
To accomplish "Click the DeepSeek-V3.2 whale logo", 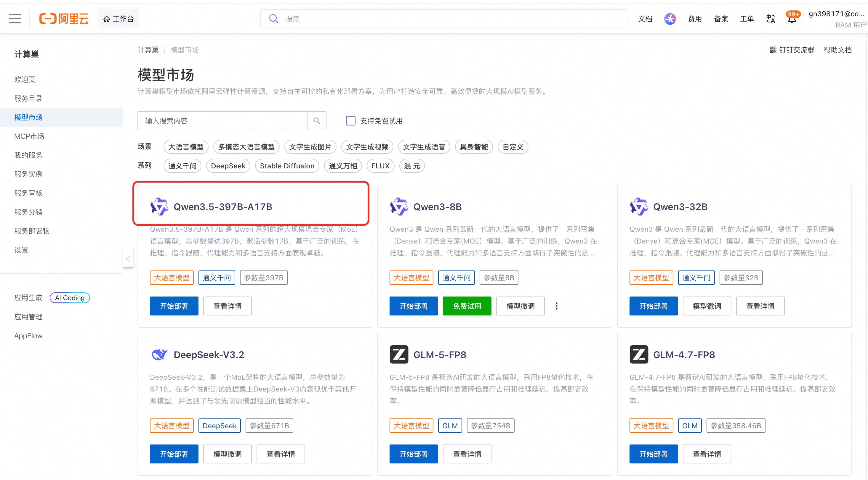I will pyautogui.click(x=159, y=355).
